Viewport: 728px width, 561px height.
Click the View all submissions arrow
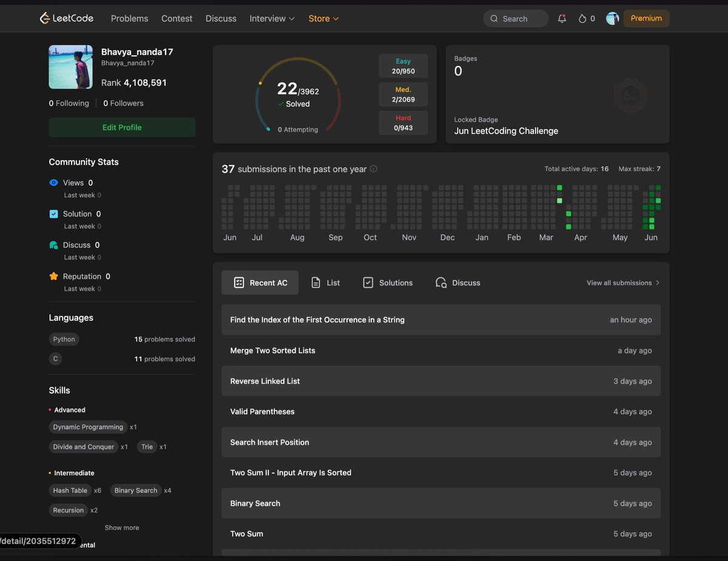coord(658,283)
